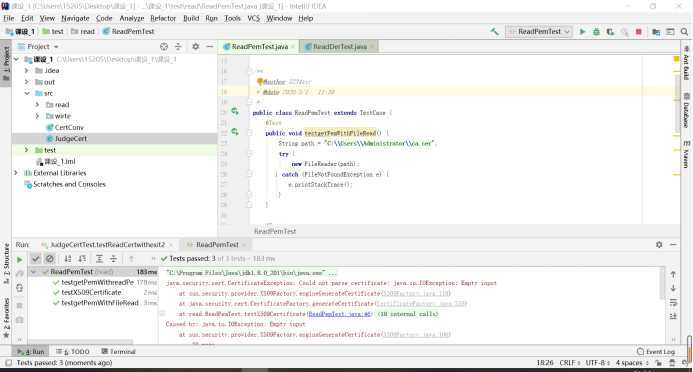Image resolution: width=693 pixels, height=372 pixels.
Task: Hide the Run tool window
Action: click(673, 244)
